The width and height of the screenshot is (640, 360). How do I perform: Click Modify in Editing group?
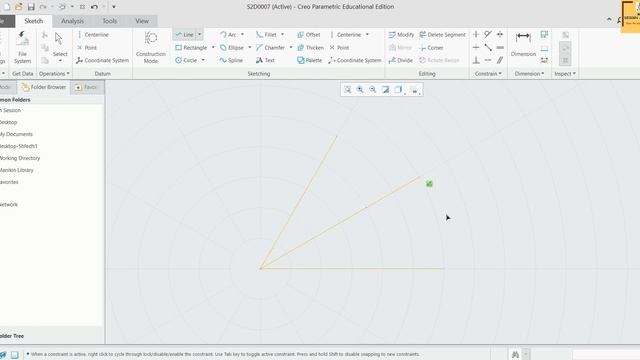pos(401,35)
